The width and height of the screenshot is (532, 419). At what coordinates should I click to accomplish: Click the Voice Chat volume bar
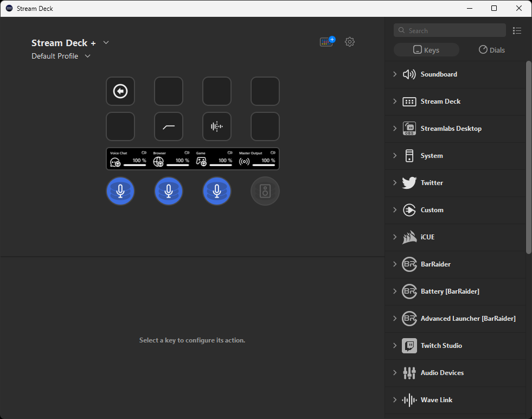click(134, 165)
